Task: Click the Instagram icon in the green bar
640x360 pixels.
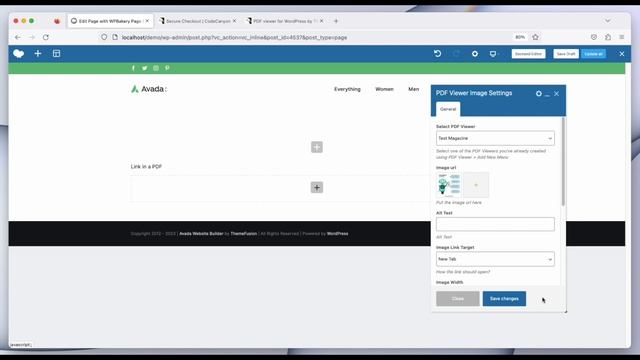Action: (156, 68)
